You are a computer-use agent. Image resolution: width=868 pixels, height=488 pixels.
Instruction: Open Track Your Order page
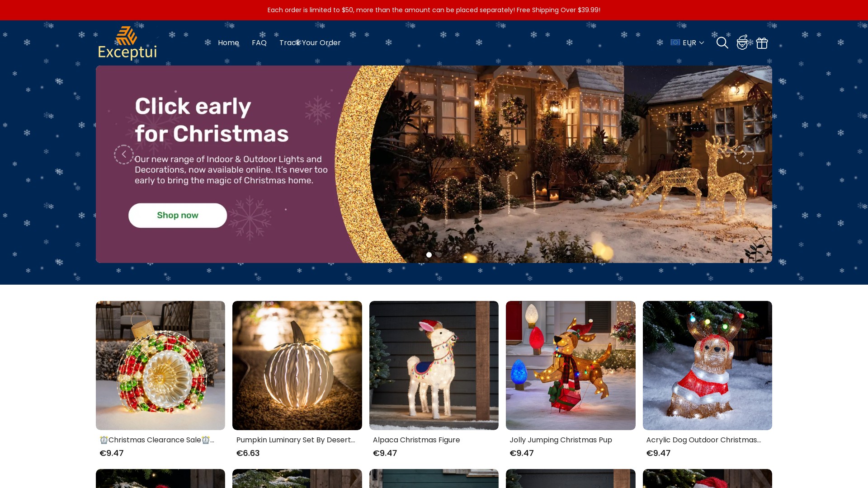pos(310,42)
